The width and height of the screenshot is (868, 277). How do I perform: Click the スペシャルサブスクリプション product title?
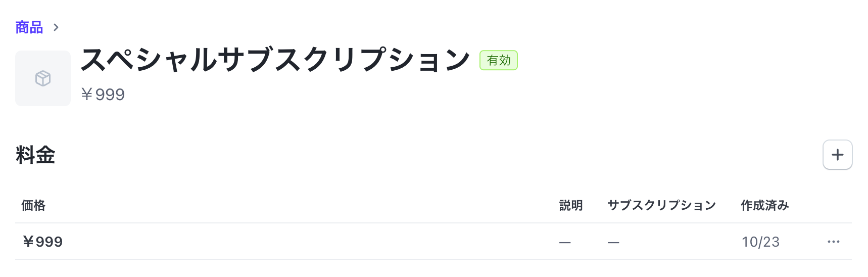(275, 60)
